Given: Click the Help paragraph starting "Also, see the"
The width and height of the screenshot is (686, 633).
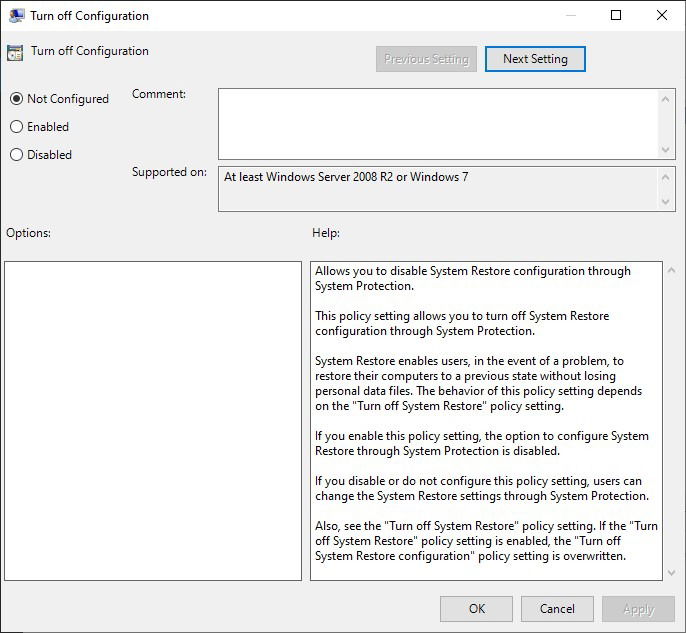Looking at the screenshot, I should pos(486,541).
